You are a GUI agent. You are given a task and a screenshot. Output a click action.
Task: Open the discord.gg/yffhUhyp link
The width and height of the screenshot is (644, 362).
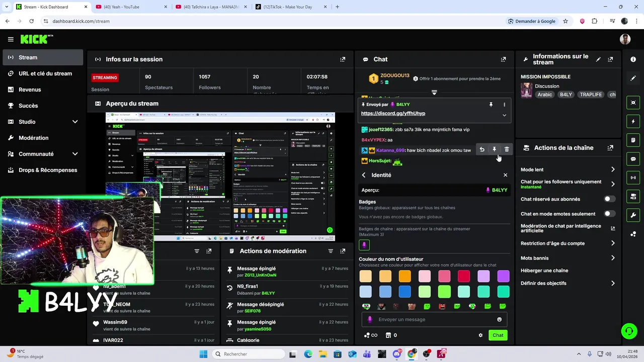tap(393, 114)
